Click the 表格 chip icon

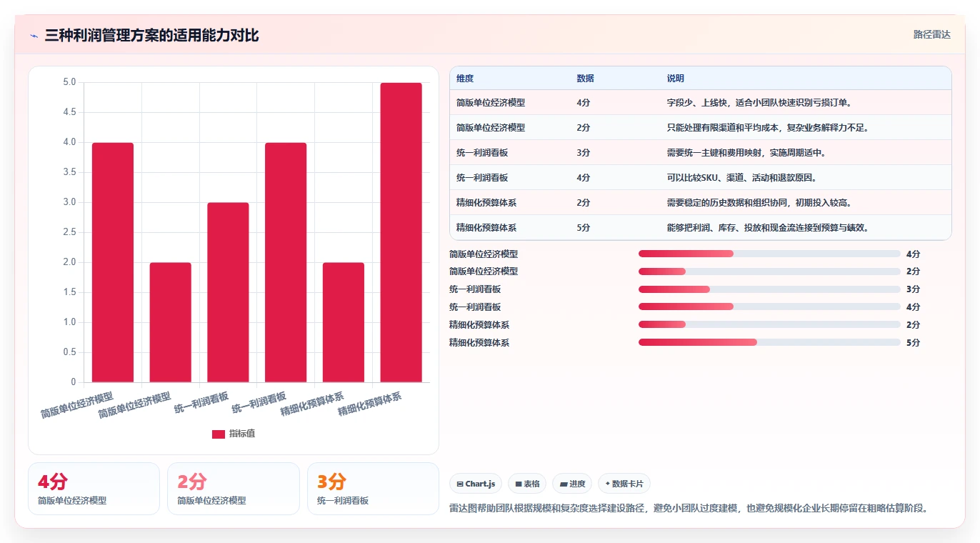tap(519, 484)
